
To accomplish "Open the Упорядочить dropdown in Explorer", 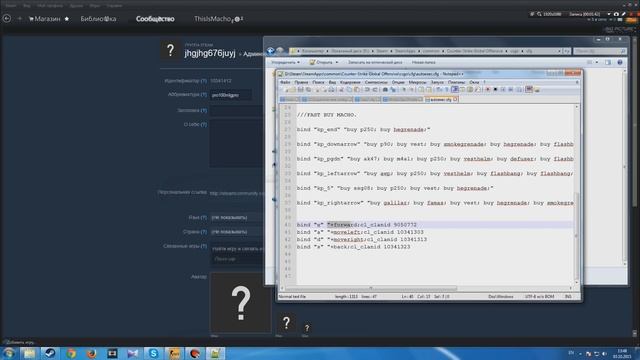I will point(285,62).
